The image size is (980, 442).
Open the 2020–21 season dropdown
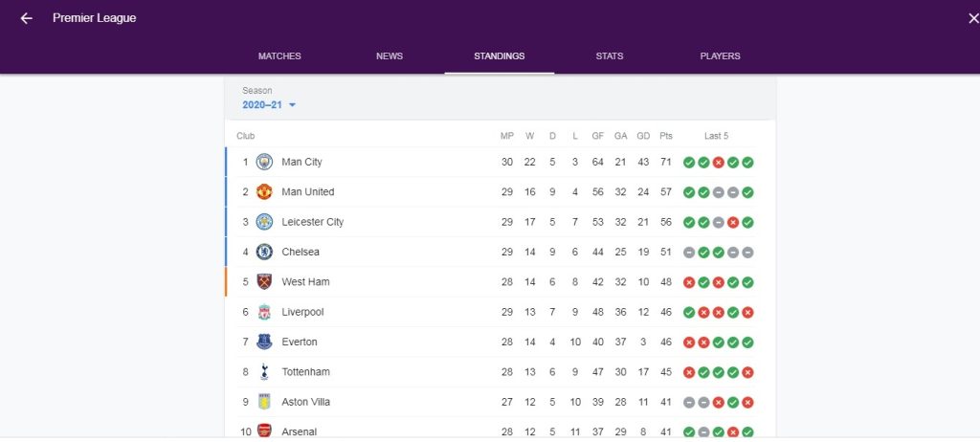tap(269, 105)
